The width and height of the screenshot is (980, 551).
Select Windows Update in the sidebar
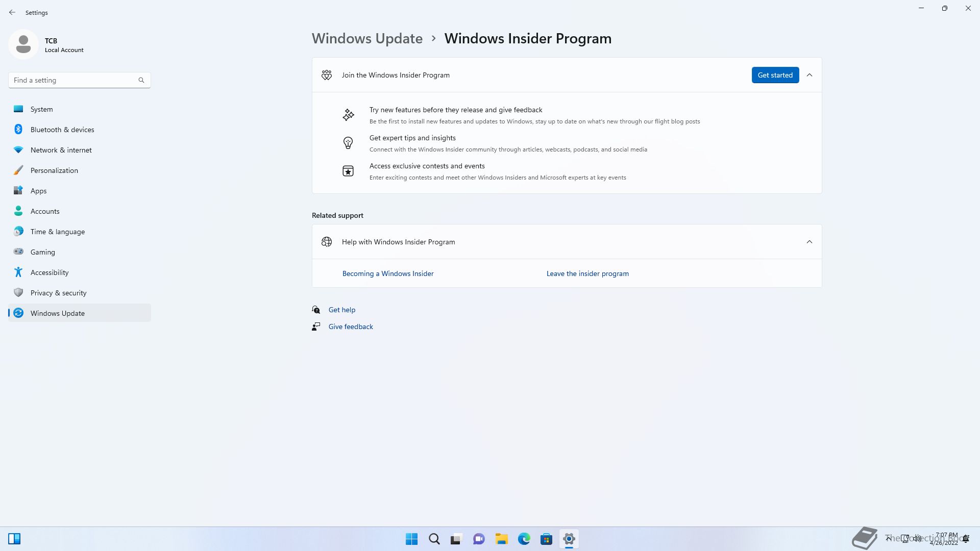point(80,313)
